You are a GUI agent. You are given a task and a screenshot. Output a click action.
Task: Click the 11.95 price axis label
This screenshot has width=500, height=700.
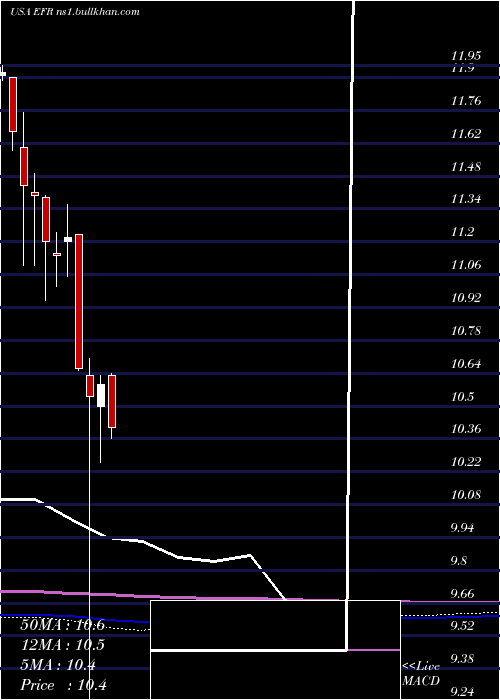(x=466, y=56)
